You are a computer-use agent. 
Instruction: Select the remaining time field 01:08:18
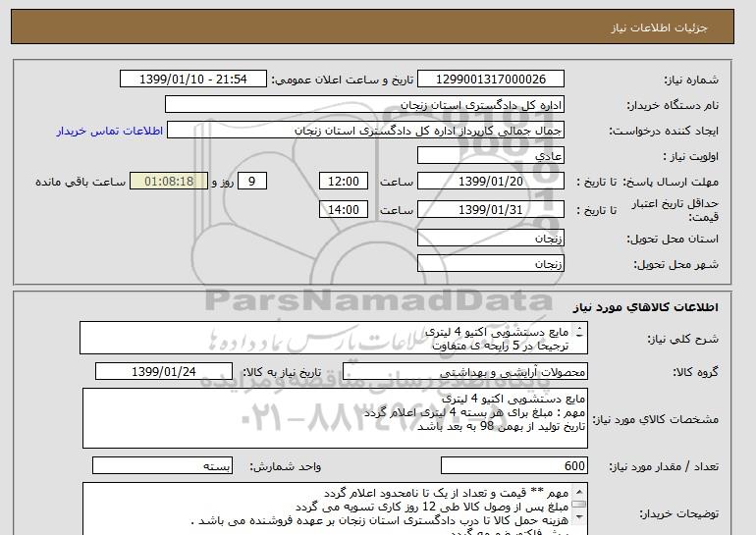coord(169,182)
